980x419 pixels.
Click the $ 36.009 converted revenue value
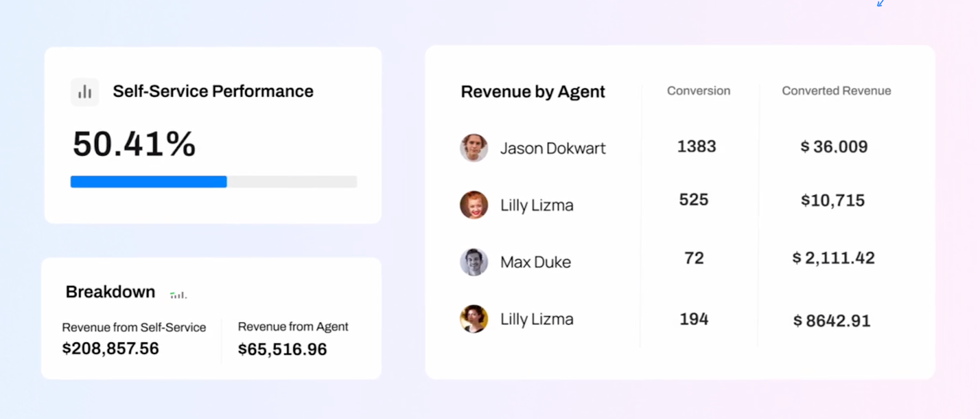pyautogui.click(x=834, y=147)
